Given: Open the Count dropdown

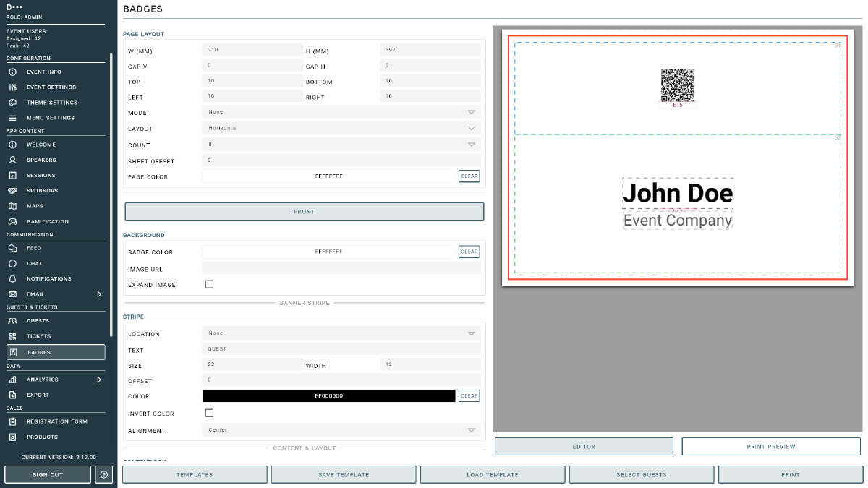Looking at the screenshot, I should (341, 145).
